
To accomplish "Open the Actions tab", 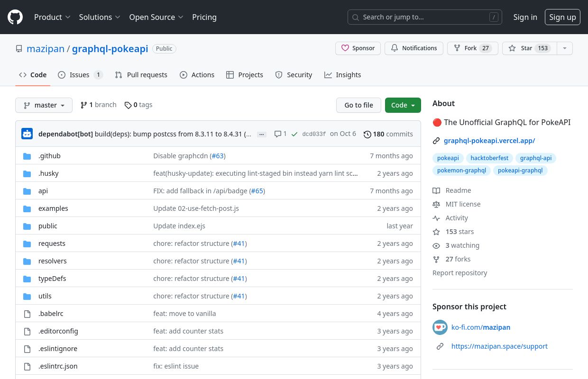I will point(197,75).
